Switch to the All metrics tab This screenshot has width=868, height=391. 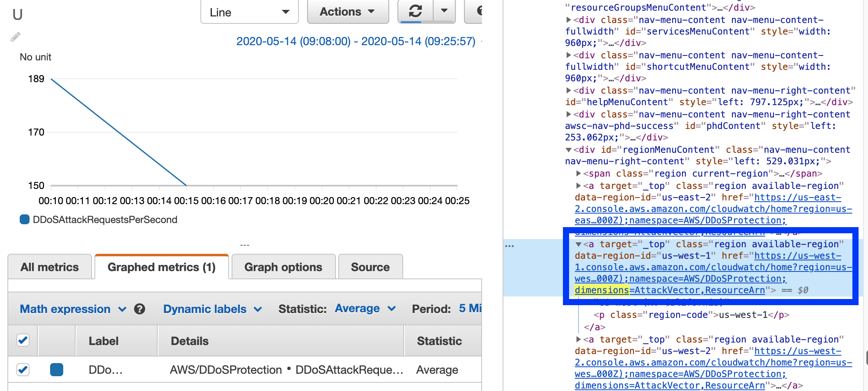point(49,267)
